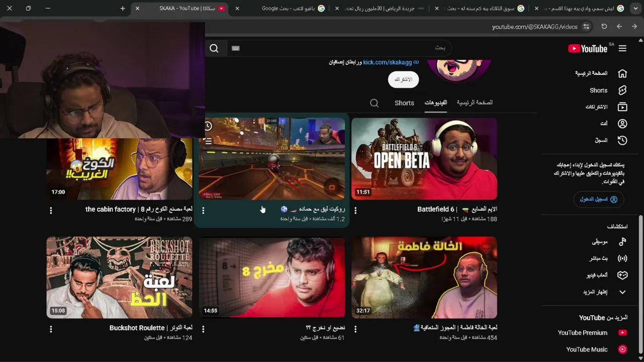
Task: Open the 'مخرج 8' video thumbnail
Action: 272,278
